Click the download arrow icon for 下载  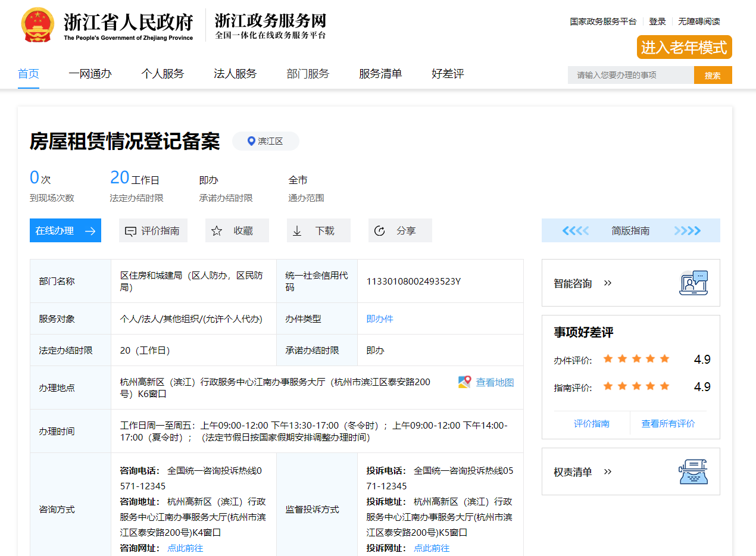pyautogui.click(x=298, y=231)
